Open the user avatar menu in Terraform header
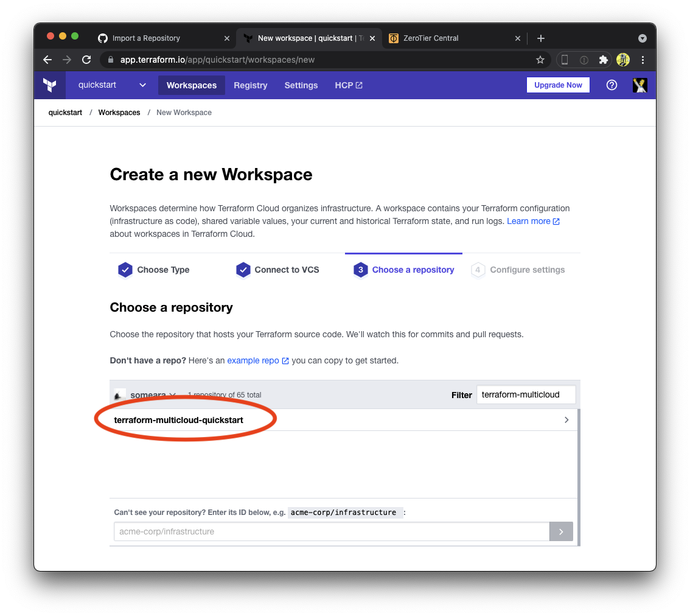Viewport: 690px width, 616px height. (x=640, y=85)
